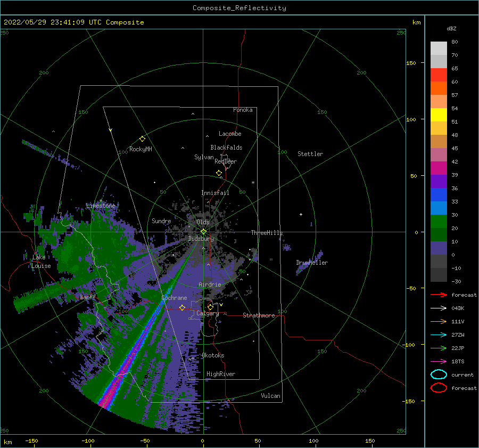
Task: Click the ThreeHills town label
Action: [267, 233]
